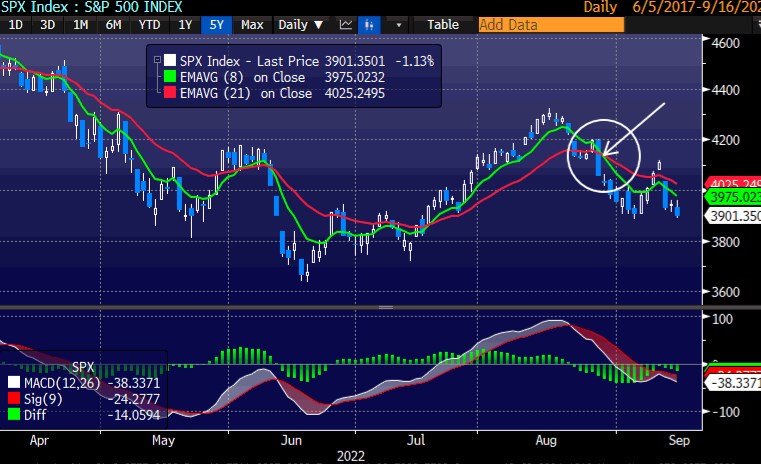The image size is (761, 464).
Task: Select the 1D time range tab
Action: [16, 25]
